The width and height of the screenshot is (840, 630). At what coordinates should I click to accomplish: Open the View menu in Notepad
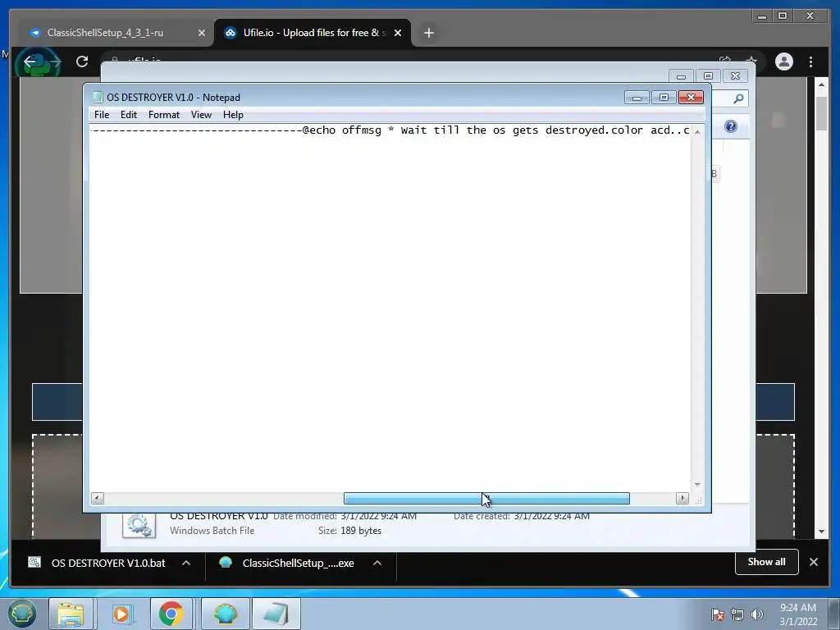[202, 115]
